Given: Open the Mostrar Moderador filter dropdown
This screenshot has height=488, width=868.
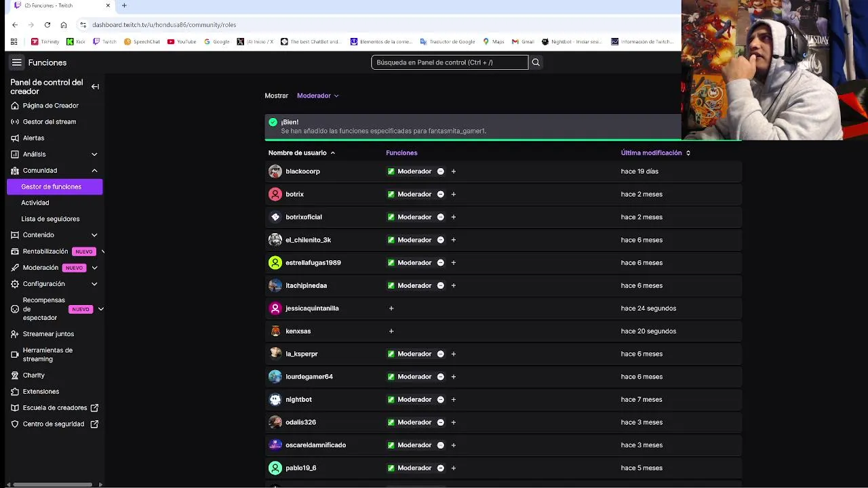Looking at the screenshot, I should pyautogui.click(x=317, y=96).
